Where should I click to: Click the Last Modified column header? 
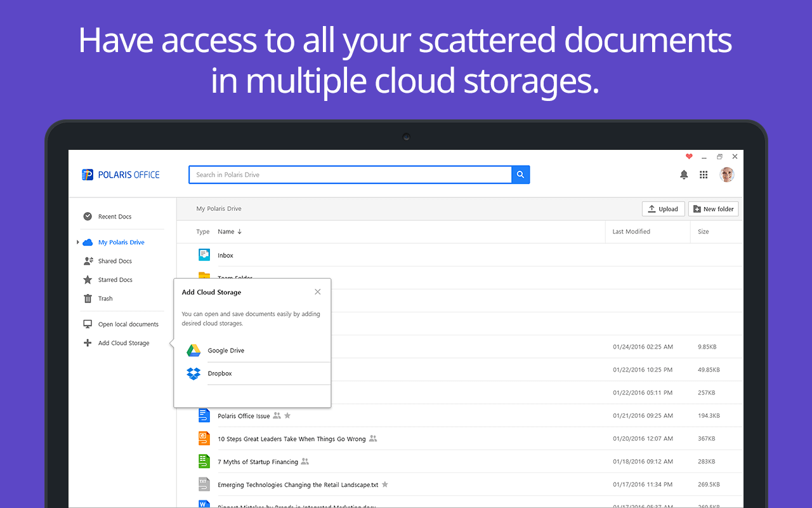631,232
